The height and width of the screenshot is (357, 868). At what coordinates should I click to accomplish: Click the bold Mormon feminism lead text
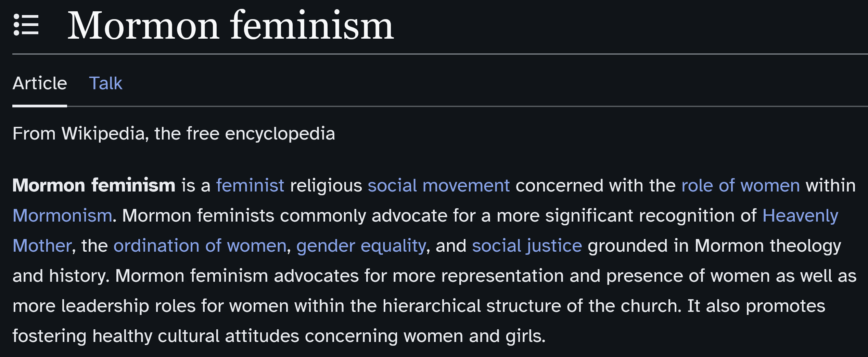94,185
